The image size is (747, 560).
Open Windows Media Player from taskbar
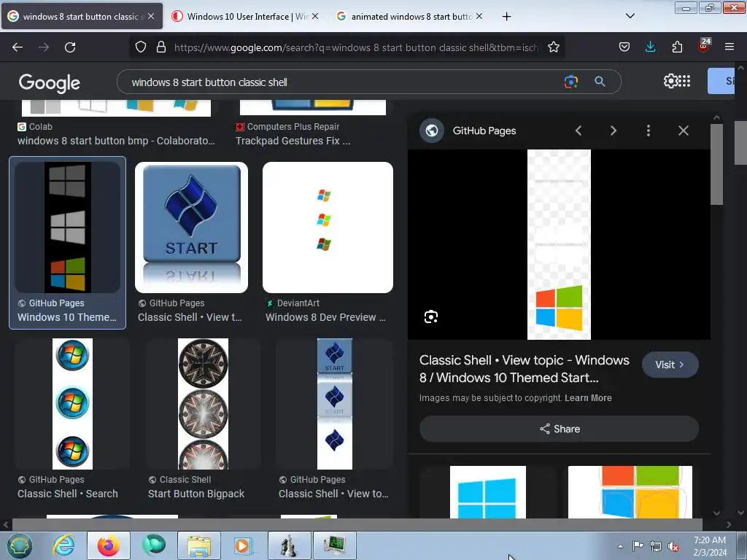coord(243,545)
